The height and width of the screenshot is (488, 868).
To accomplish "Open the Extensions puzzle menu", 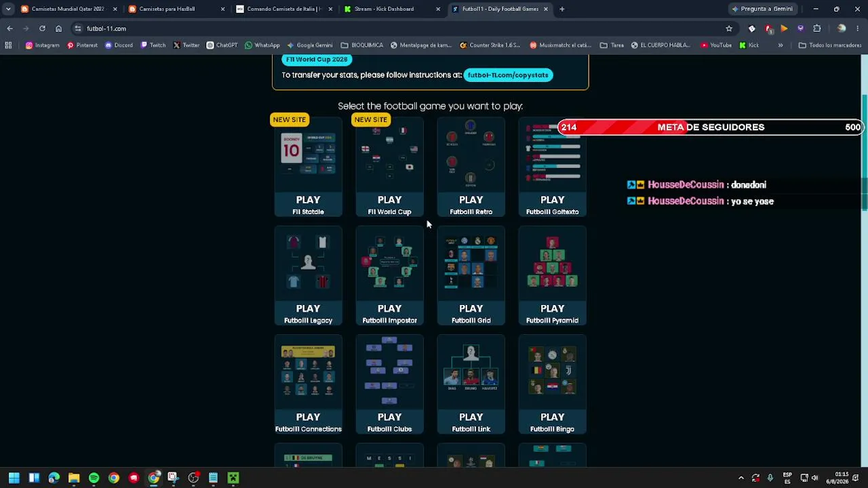I will (817, 28).
